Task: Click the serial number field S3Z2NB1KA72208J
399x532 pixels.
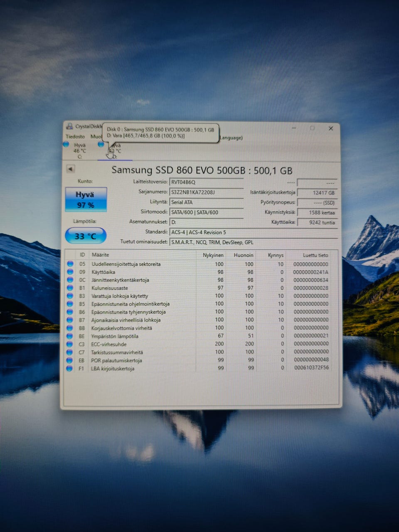Action: coord(207,192)
